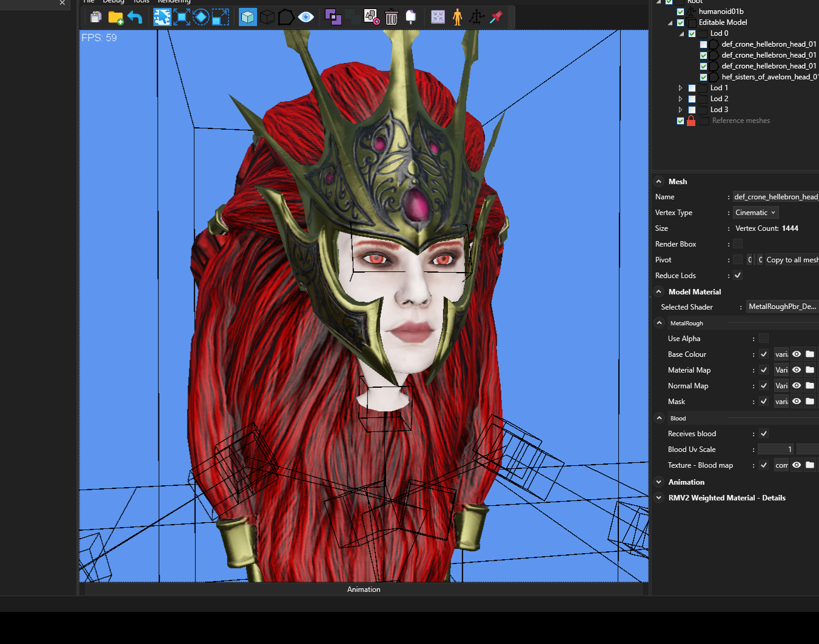Click the purple inward arrows shrink icon
The image size is (819, 644).
pyautogui.click(x=438, y=17)
